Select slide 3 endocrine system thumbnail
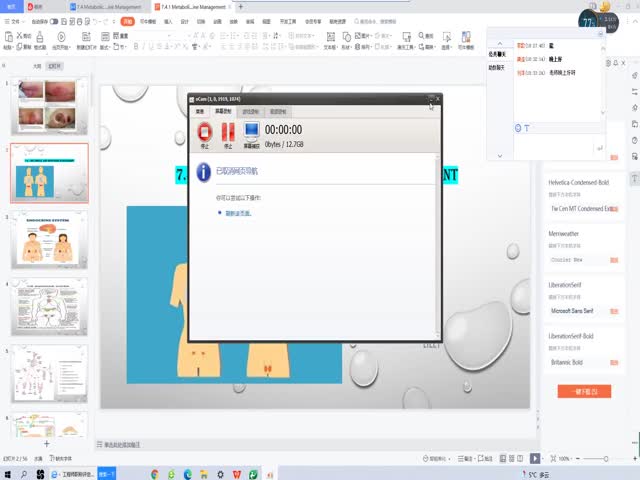The height and width of the screenshot is (480, 640). [49, 240]
